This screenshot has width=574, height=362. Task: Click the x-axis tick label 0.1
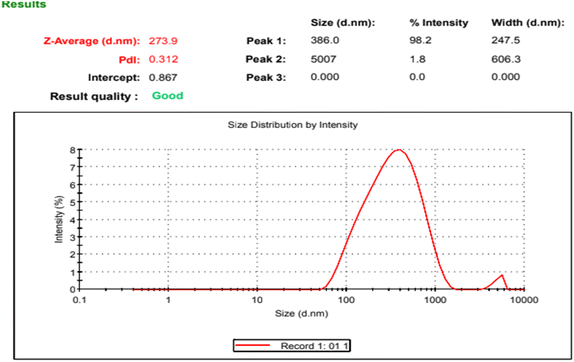[x=79, y=301]
